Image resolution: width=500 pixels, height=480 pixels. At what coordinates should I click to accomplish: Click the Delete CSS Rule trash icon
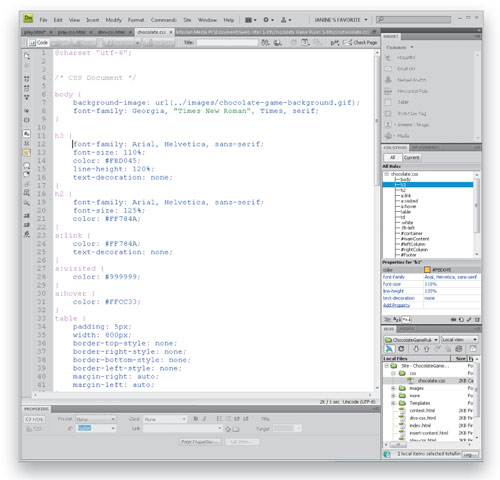tap(477, 320)
